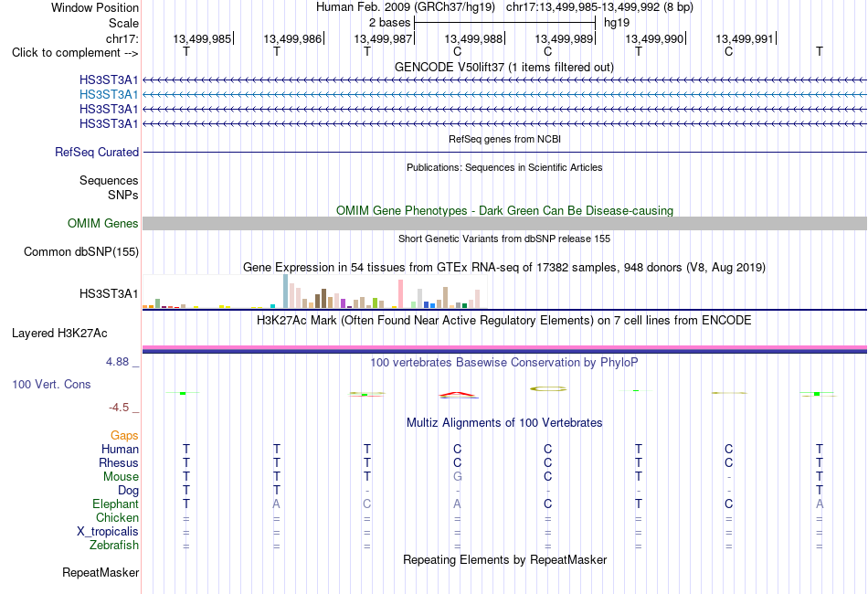Click the RefSeq Curated intron line
868x594 pixels.
click(x=504, y=152)
